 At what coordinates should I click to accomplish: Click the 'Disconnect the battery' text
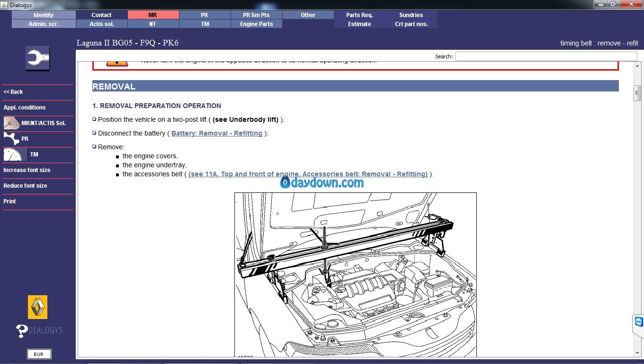[x=132, y=133]
